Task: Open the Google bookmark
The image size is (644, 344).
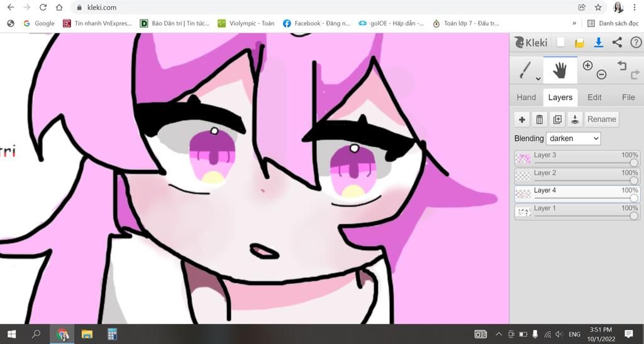Action: [39, 23]
